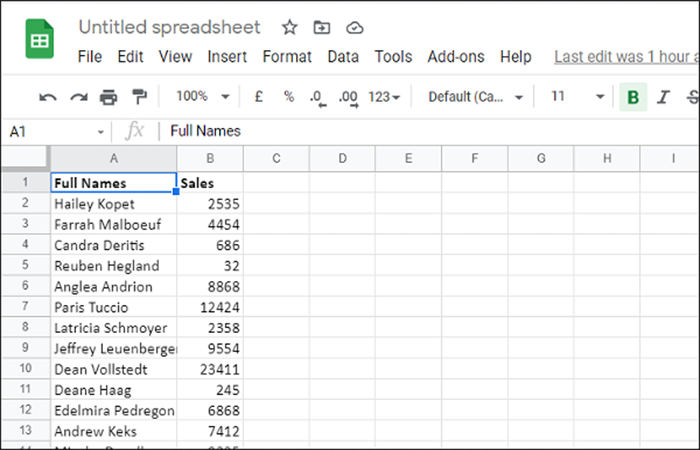Select the sales value 23411
The width and height of the screenshot is (700, 450).
pyautogui.click(x=210, y=369)
